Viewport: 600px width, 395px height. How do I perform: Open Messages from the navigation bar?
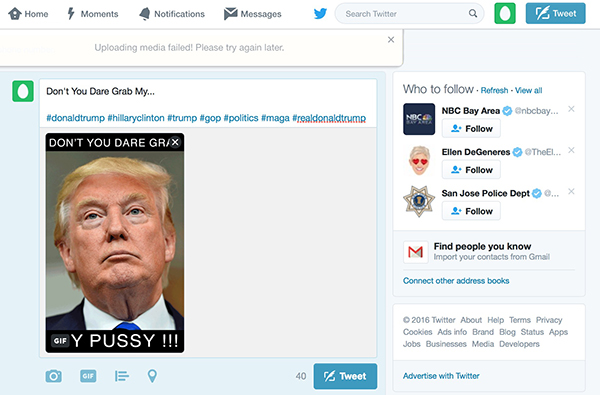(x=253, y=14)
